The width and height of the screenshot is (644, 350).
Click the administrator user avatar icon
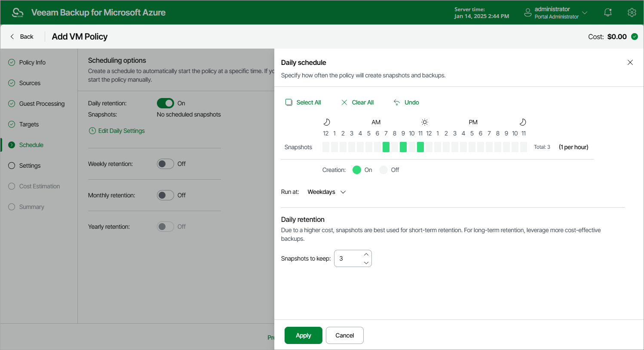click(x=528, y=12)
